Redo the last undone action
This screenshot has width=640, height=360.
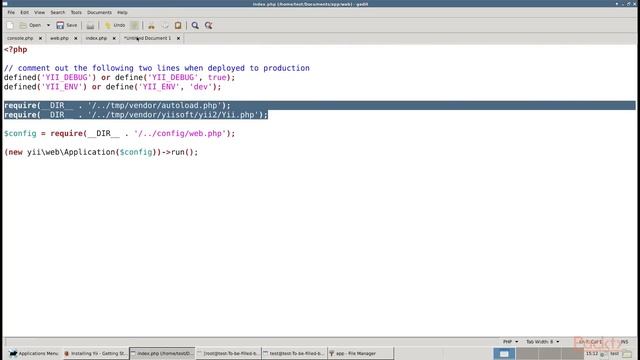point(134,25)
